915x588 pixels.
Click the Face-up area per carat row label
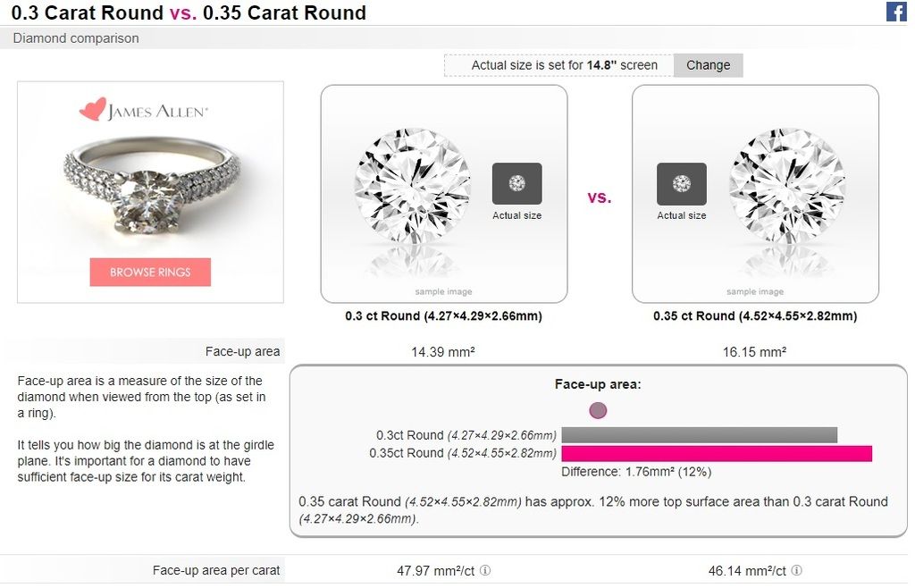coord(216,570)
